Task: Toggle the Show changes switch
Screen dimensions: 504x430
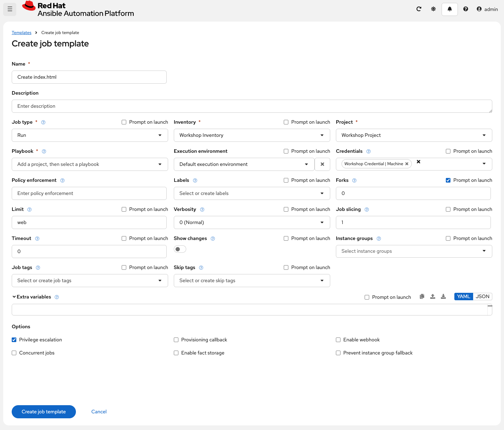Action: click(x=180, y=249)
